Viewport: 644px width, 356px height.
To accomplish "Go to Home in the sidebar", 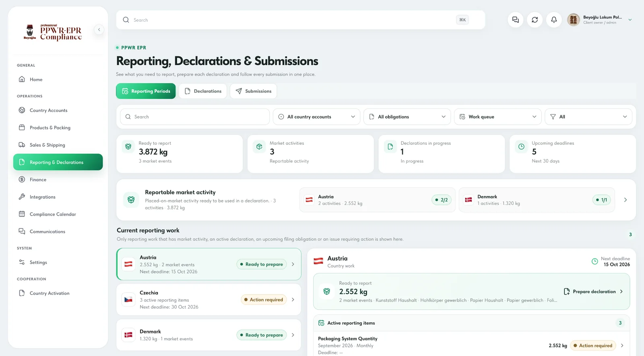I will tap(58, 79).
